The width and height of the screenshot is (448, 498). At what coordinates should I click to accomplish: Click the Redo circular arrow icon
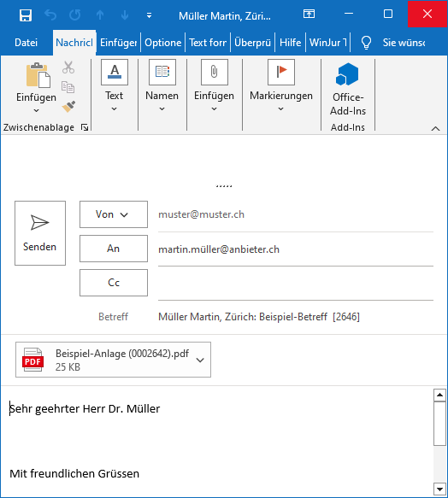click(x=75, y=15)
